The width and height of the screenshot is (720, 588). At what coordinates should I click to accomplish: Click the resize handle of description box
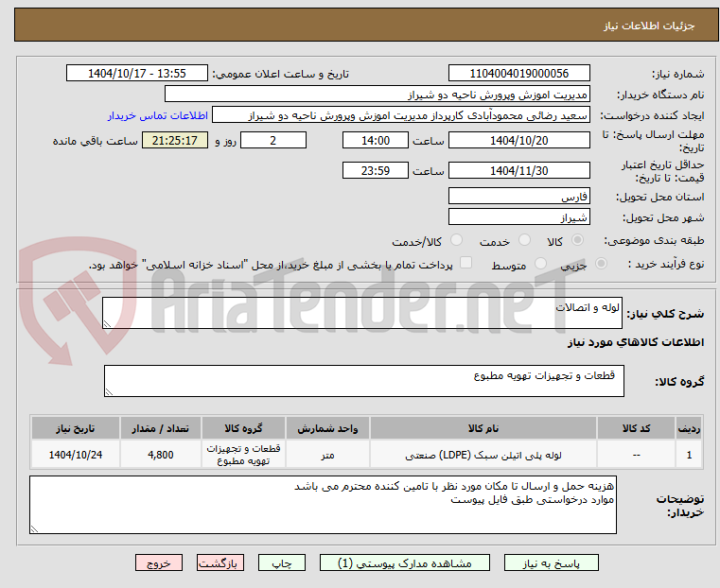tap(107, 324)
